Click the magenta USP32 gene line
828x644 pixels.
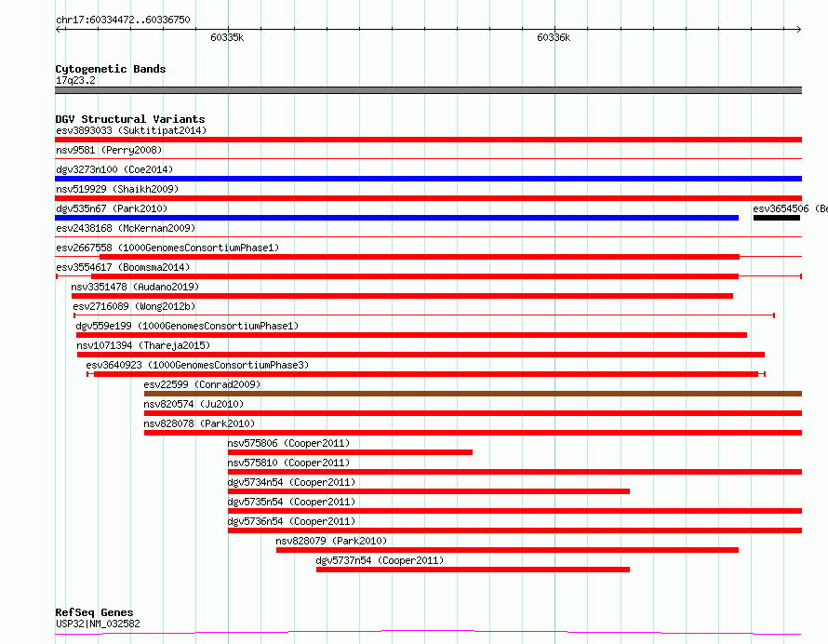point(428,632)
